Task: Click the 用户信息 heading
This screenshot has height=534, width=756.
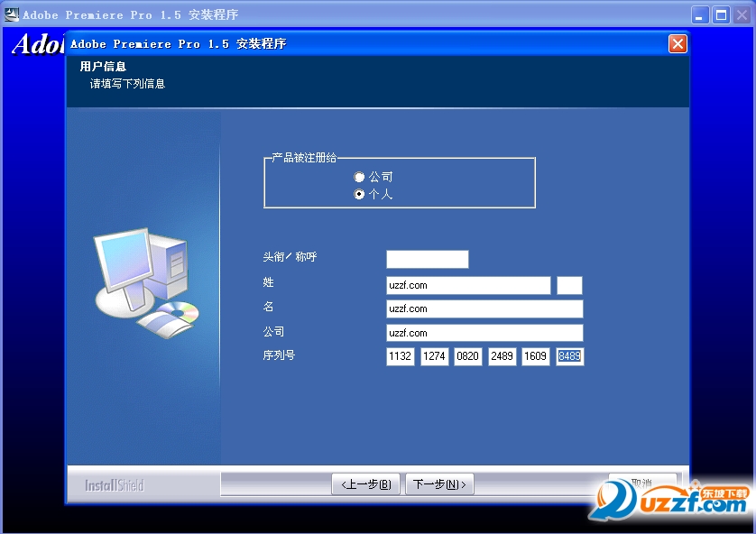Action: pos(103,67)
